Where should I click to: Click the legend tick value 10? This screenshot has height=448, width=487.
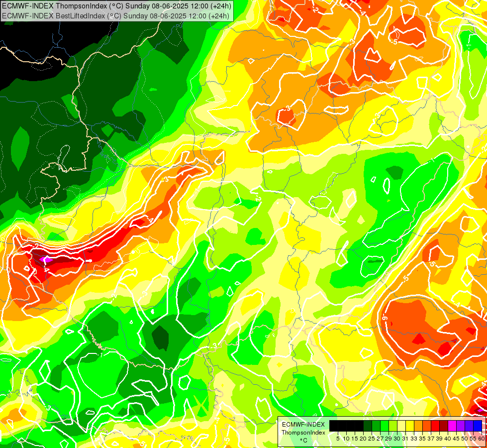(x=346, y=439)
